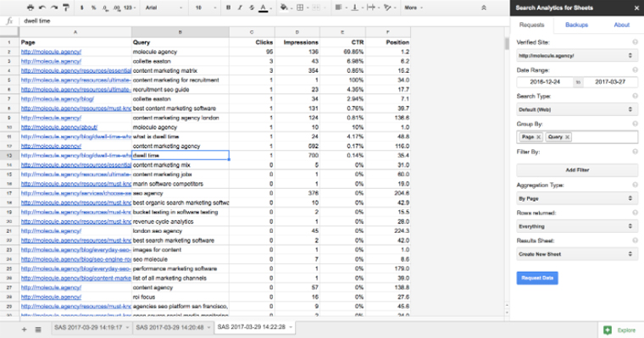Open vertical align options

click(x=356, y=8)
